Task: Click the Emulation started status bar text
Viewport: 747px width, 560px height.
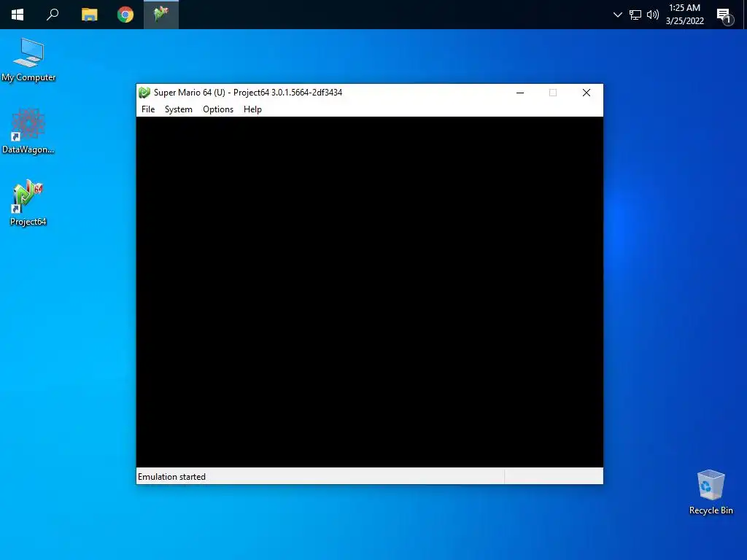Action: coord(171,477)
